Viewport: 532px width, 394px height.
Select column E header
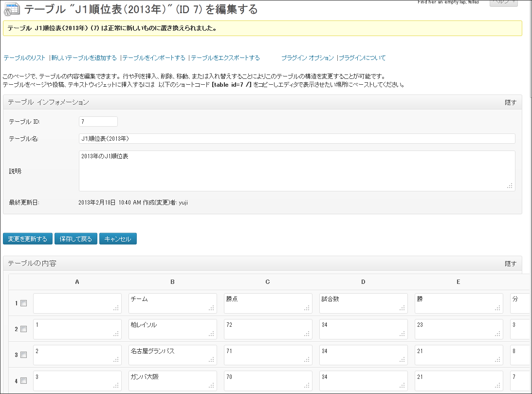click(459, 282)
